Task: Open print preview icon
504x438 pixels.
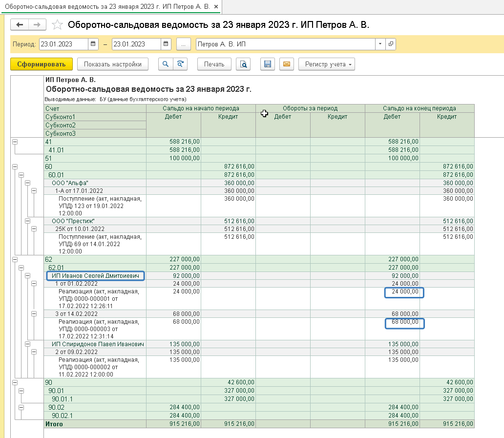Action: (243, 64)
